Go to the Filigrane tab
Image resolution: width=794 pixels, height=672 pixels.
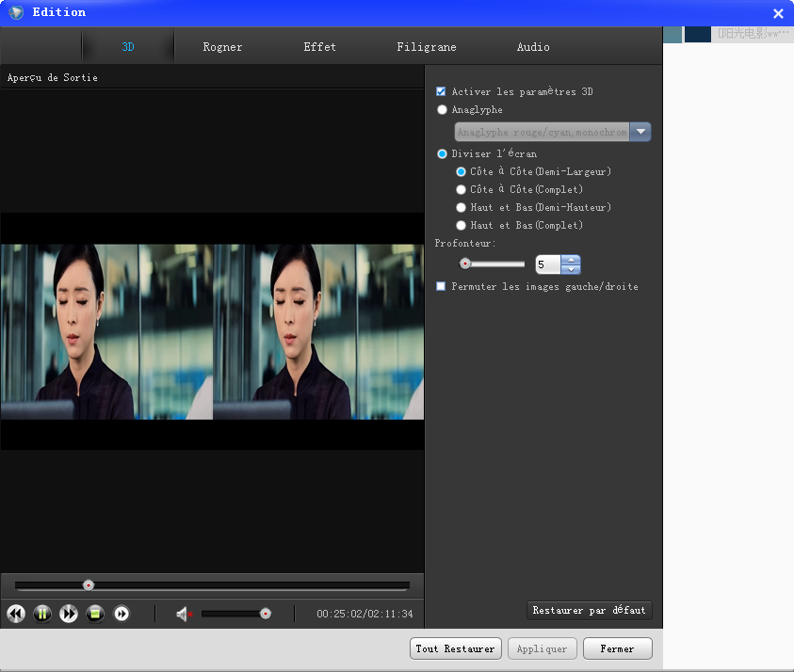point(427,46)
